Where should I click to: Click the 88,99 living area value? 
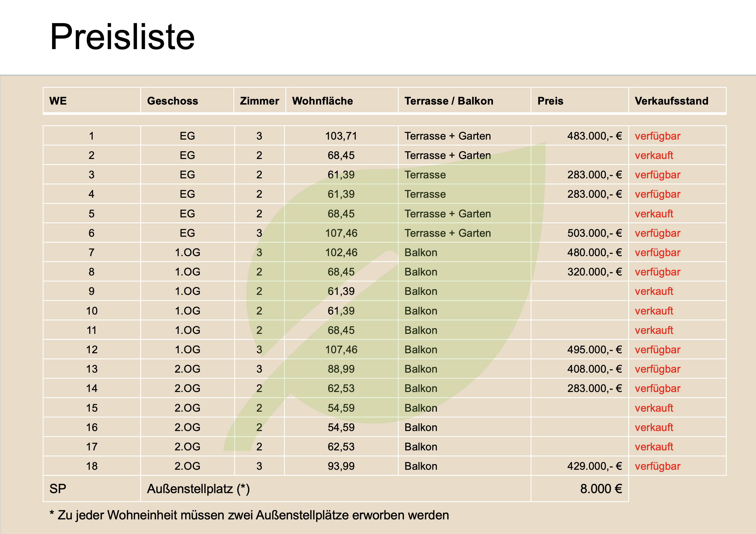click(x=341, y=369)
